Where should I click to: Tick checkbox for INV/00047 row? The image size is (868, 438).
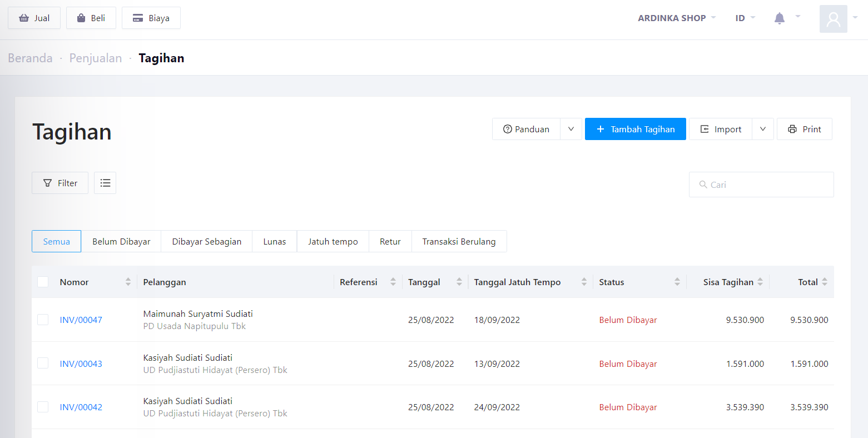[43, 320]
